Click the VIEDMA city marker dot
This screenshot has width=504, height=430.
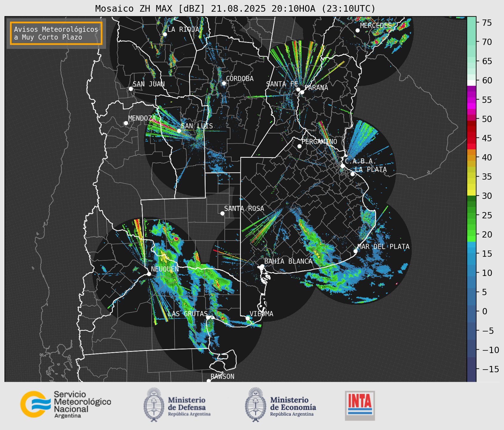click(x=247, y=318)
